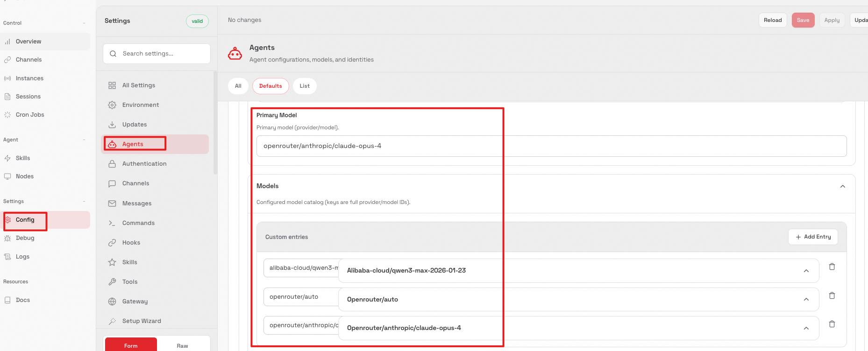
Task: Click the settings list scrollbar
Action: [x=215, y=123]
